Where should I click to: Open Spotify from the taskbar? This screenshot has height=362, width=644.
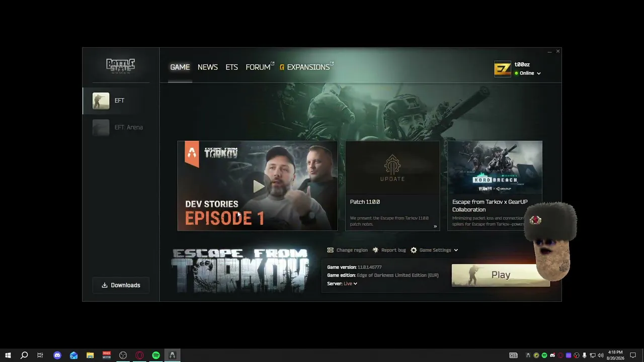coord(156,355)
